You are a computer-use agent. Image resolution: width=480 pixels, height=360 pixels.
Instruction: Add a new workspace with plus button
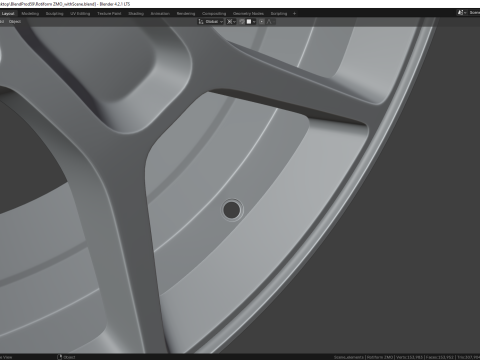point(294,14)
